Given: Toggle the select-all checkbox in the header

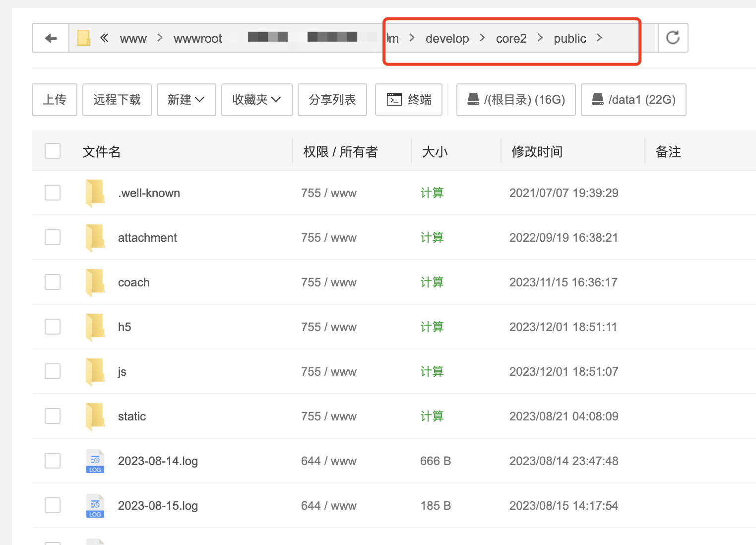Looking at the screenshot, I should tap(53, 151).
